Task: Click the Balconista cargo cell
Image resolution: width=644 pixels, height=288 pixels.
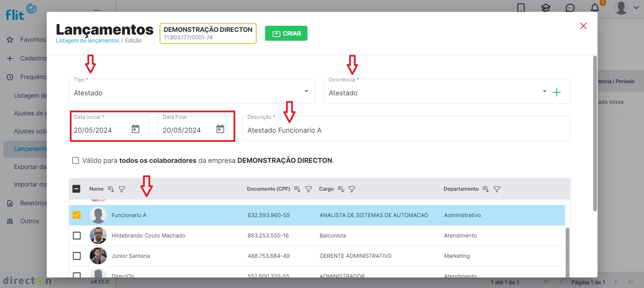Action: (x=333, y=235)
